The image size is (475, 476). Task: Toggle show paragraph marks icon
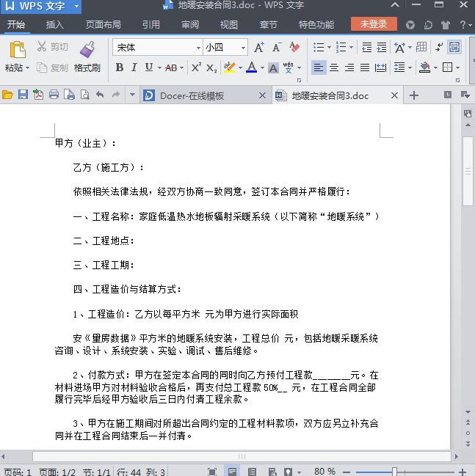click(x=439, y=47)
